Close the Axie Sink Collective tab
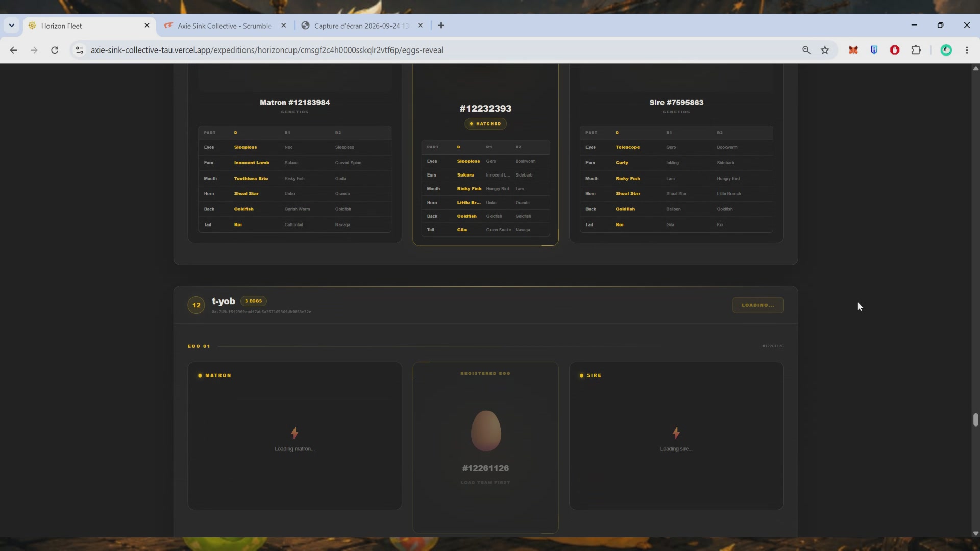Image resolution: width=980 pixels, height=551 pixels. 284,26
